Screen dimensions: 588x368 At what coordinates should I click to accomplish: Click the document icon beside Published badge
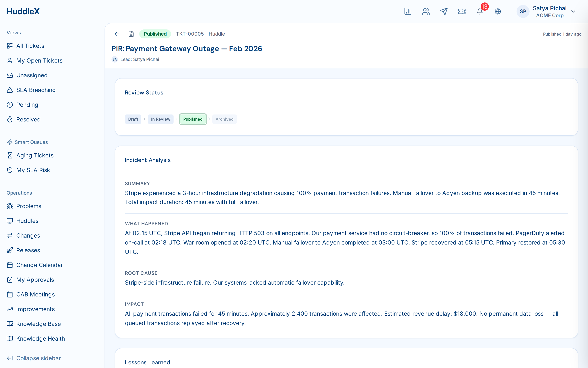(131, 34)
